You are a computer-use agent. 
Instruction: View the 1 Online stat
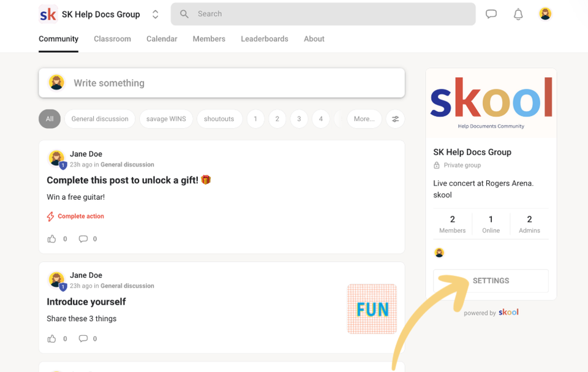pyautogui.click(x=491, y=224)
